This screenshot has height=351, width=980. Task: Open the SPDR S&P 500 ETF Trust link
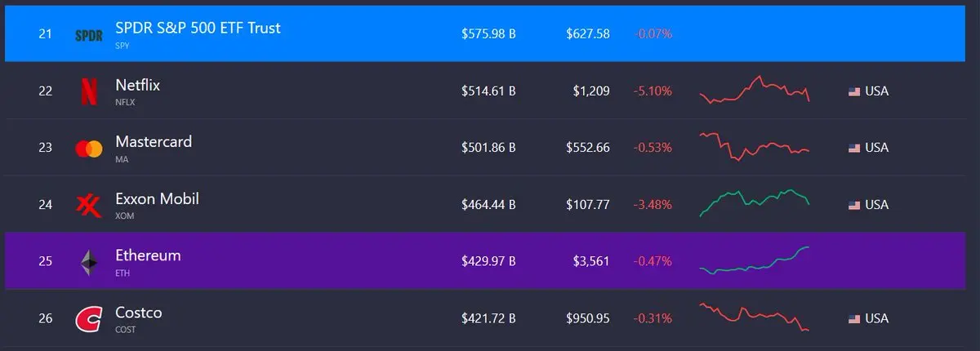pyautogui.click(x=198, y=28)
